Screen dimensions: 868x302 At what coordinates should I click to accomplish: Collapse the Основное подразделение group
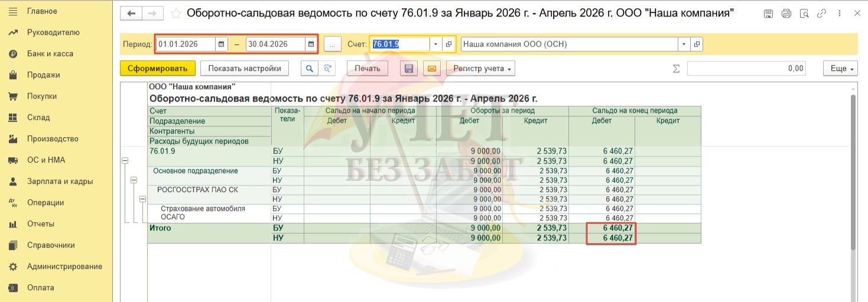point(134,180)
